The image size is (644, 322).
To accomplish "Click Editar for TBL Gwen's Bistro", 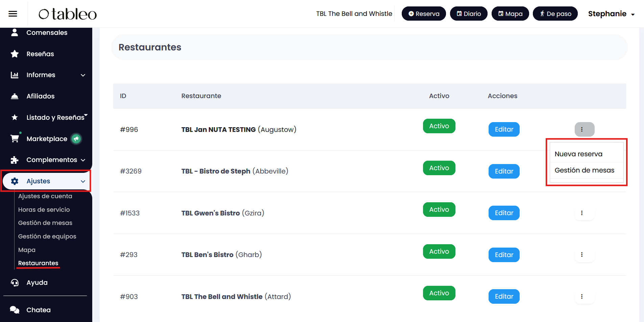I will [x=504, y=213].
